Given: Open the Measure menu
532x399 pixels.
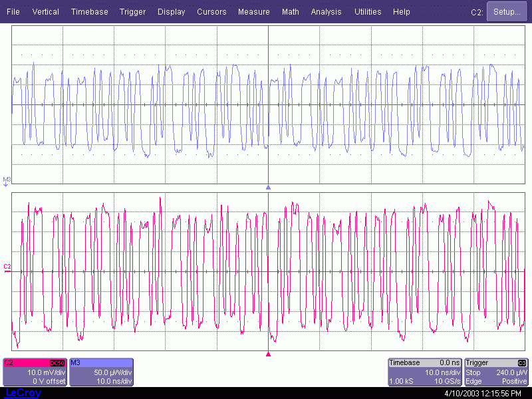Looking at the screenshot, I should coord(253,12).
